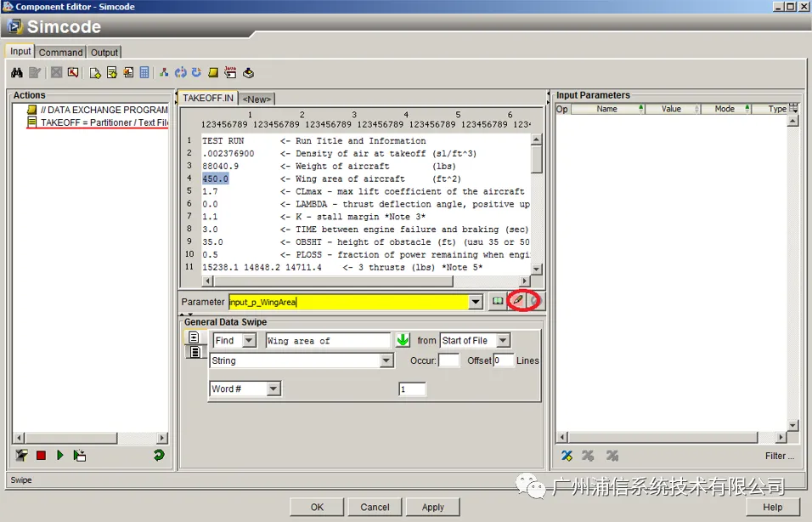
Task: Click the binoculars find icon in toolbar
Action: [17, 72]
